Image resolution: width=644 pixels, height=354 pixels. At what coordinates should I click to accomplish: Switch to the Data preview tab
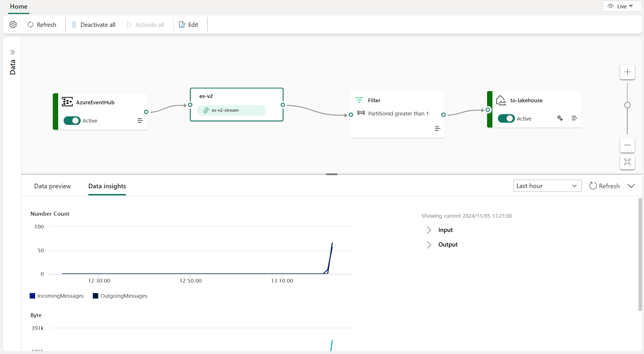[x=52, y=186]
